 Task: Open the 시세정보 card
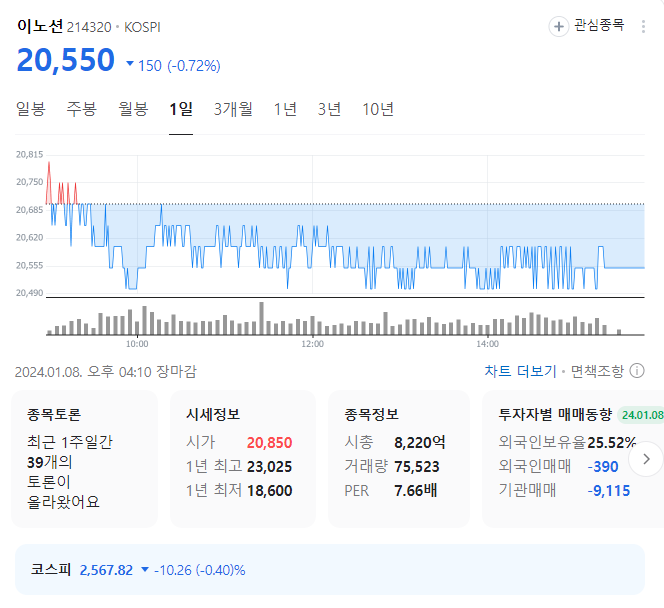click(243, 459)
